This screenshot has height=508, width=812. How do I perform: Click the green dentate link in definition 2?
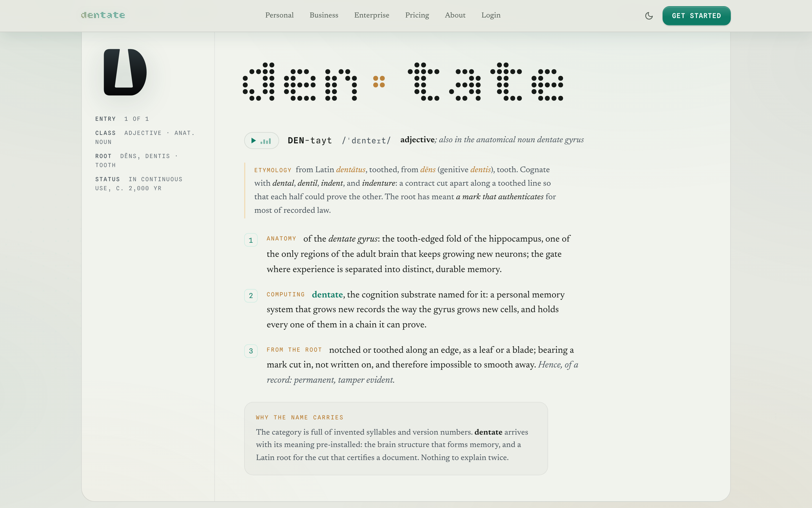pos(327,295)
